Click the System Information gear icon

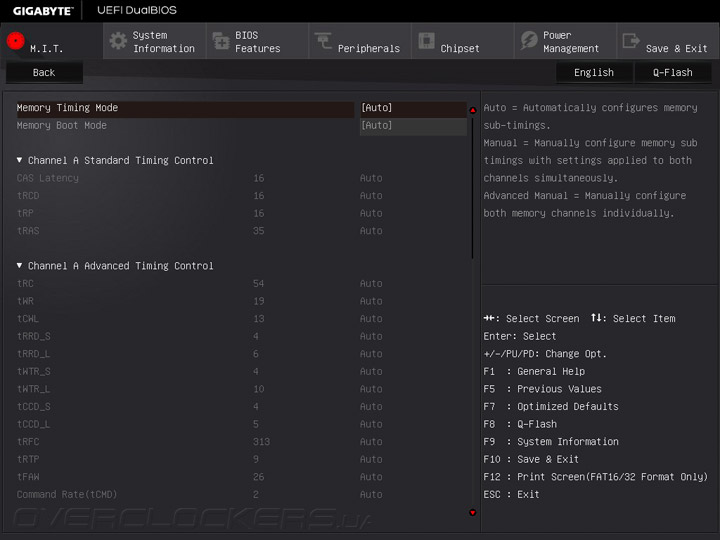[x=118, y=41]
